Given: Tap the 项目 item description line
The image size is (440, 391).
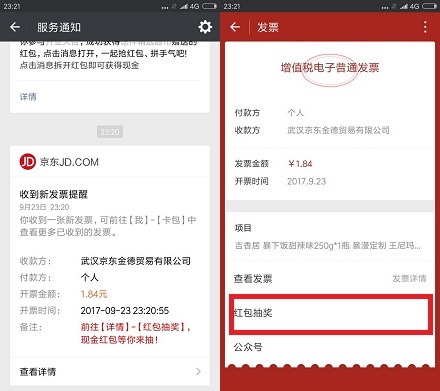Looking at the screenshot, I should pyautogui.click(x=328, y=246).
